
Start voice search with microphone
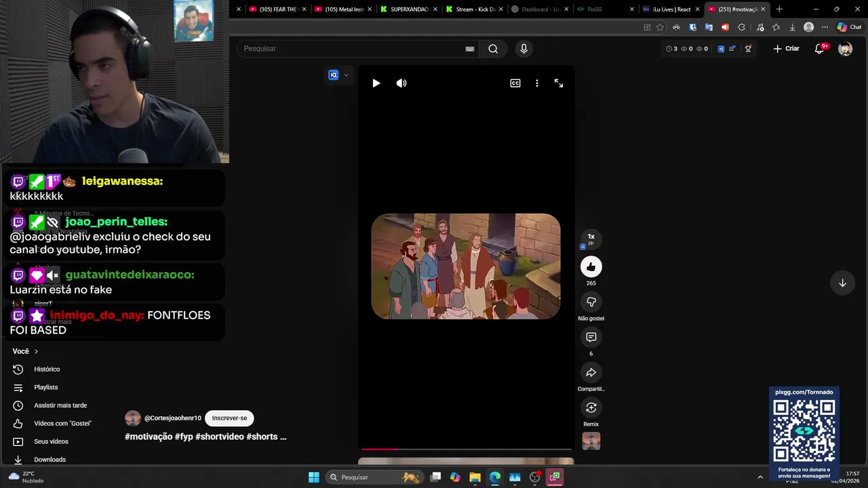[524, 49]
